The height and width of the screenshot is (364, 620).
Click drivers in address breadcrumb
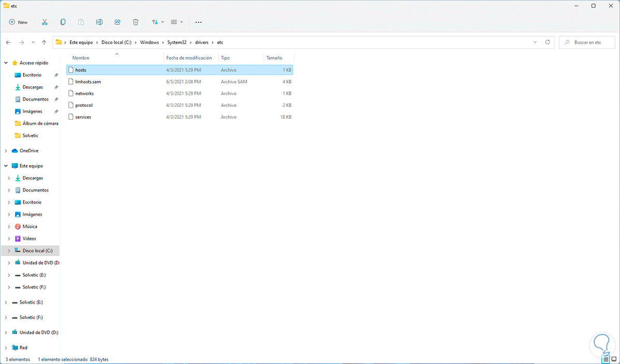[x=201, y=42]
